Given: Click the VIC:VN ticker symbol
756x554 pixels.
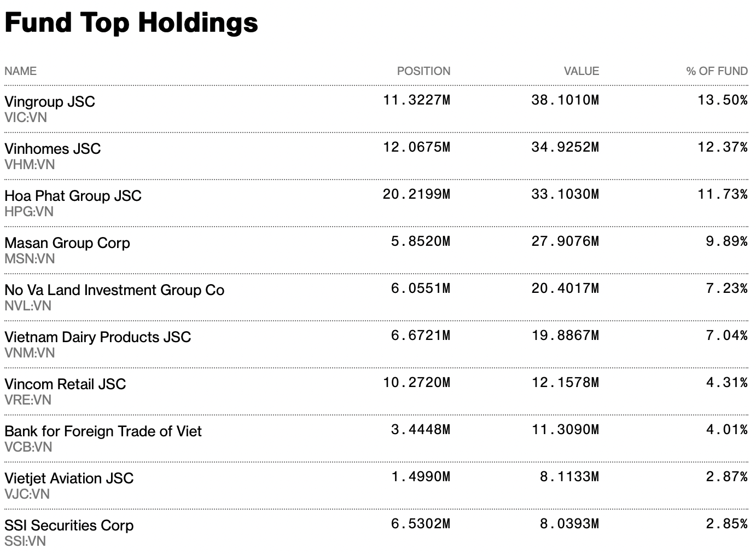Looking at the screenshot, I should (26, 118).
